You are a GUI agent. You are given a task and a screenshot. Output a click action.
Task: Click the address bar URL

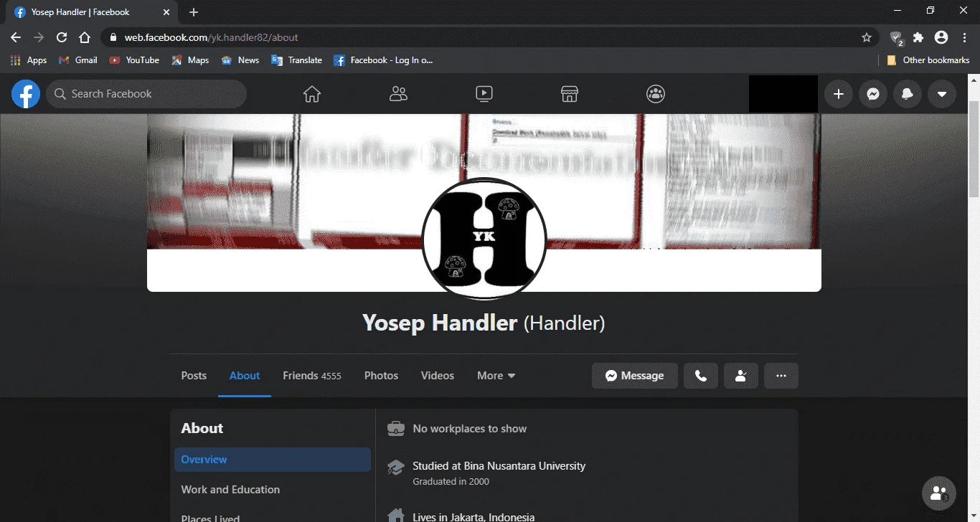[x=211, y=37]
